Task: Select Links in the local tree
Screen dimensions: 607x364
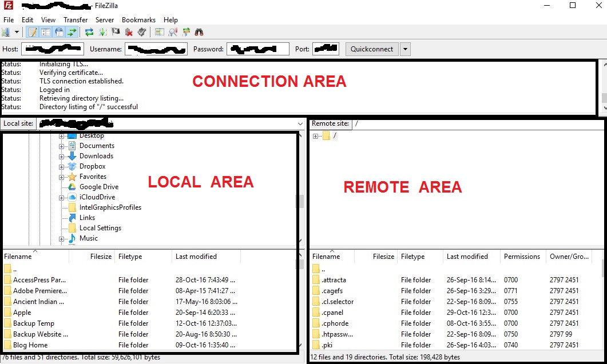Action: pyautogui.click(x=87, y=218)
